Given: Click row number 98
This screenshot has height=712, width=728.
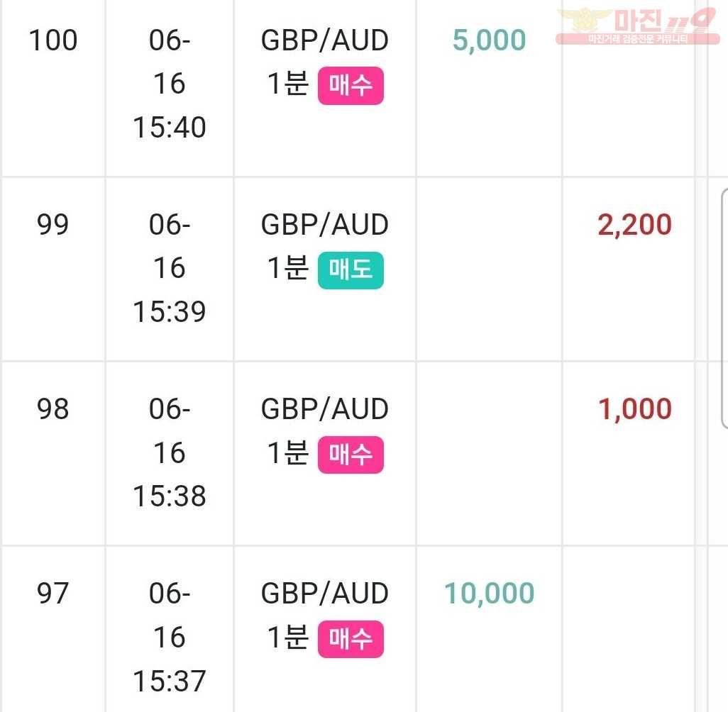Looking at the screenshot, I should point(53,409).
